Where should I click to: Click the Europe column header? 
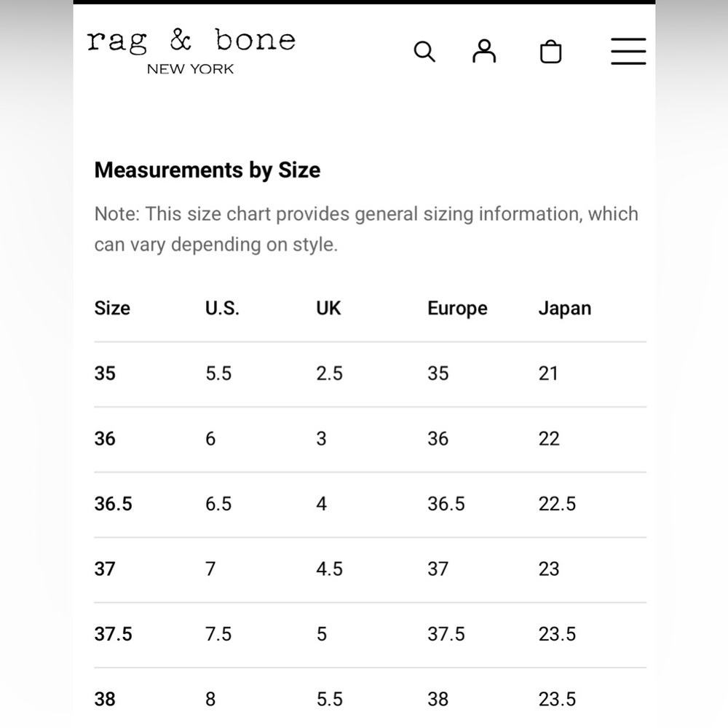click(457, 309)
